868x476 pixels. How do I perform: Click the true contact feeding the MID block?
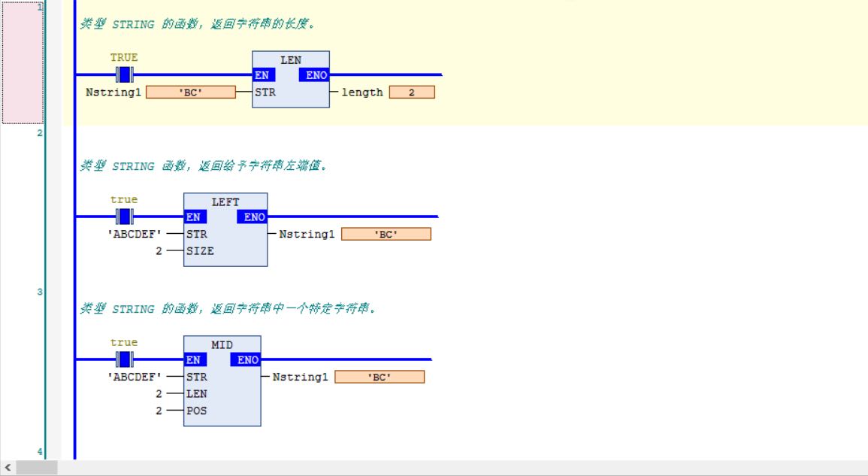point(125,359)
